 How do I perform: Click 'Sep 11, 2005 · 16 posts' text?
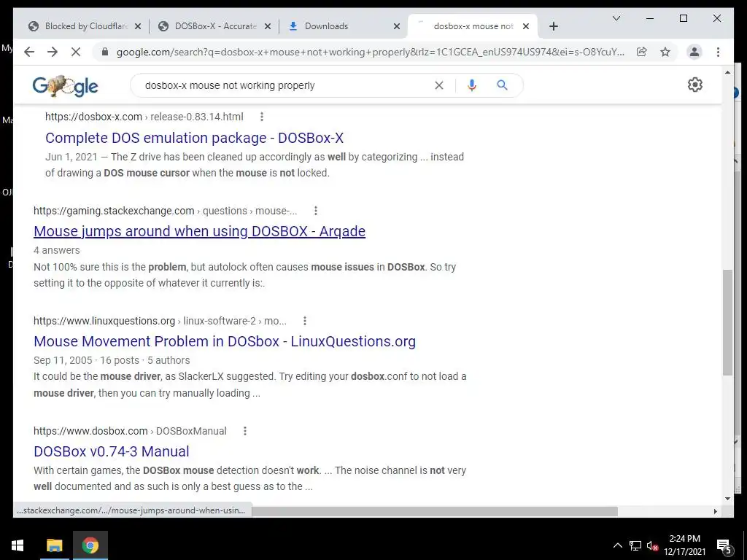point(86,360)
